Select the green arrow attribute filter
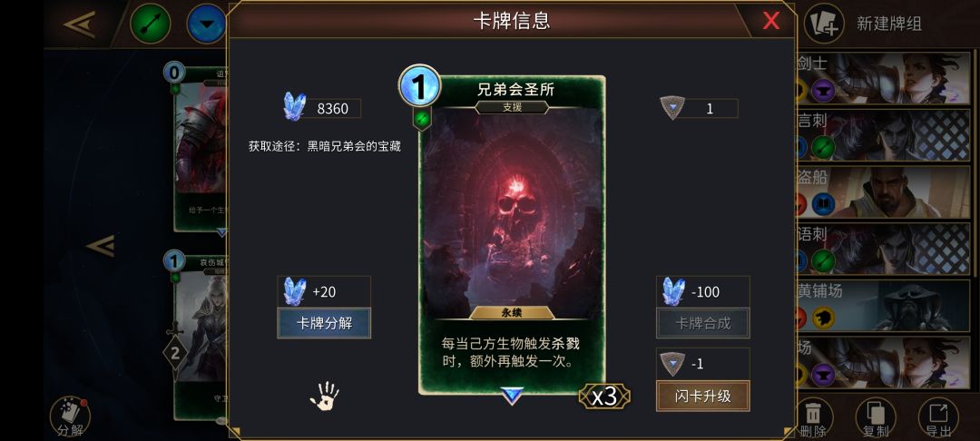Image resolution: width=980 pixels, height=441 pixels. point(150,24)
